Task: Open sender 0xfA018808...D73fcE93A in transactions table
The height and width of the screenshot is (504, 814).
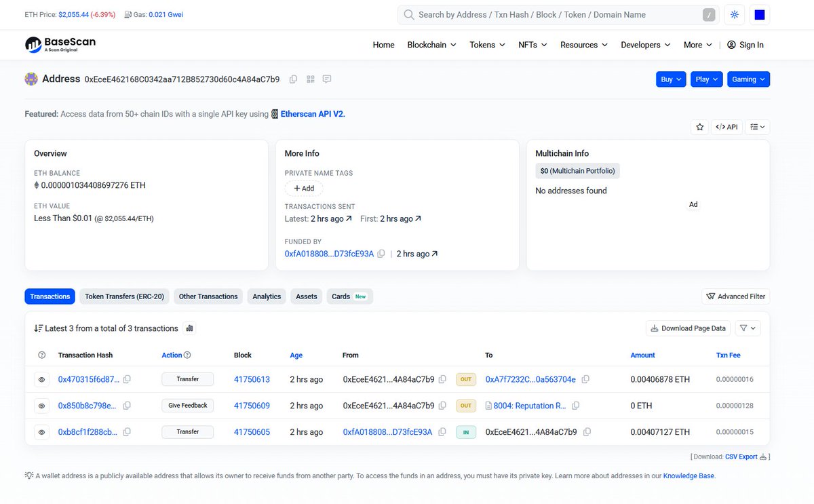Action: coord(387,432)
